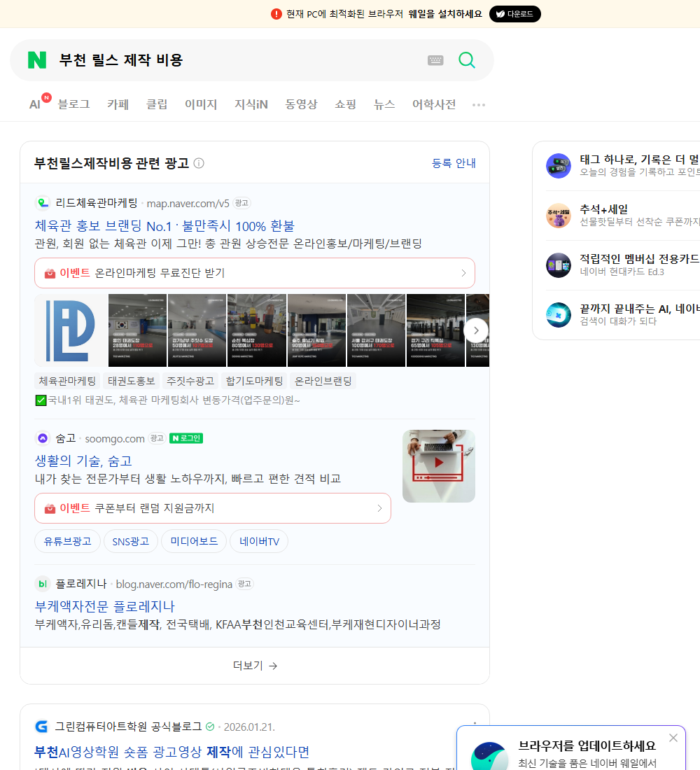Image resolution: width=700 pixels, height=770 pixels.
Task: Click the 리드체육관마케팅 map favicon
Action: [x=43, y=203]
